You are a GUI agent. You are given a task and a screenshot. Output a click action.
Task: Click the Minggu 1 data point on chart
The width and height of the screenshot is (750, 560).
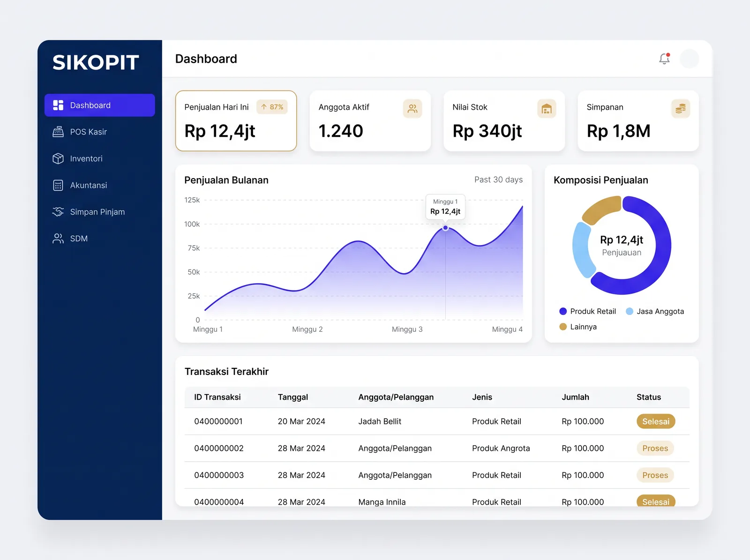click(445, 228)
